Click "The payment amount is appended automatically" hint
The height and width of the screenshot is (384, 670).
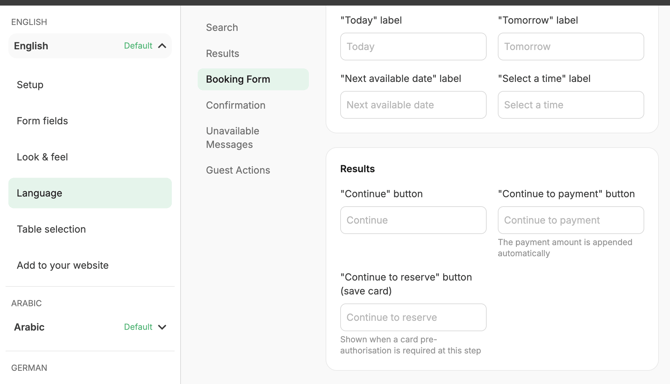coord(565,248)
